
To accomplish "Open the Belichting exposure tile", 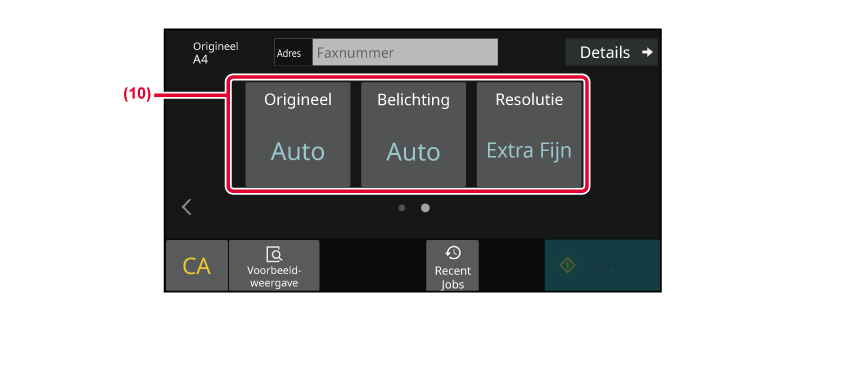I will (x=413, y=134).
